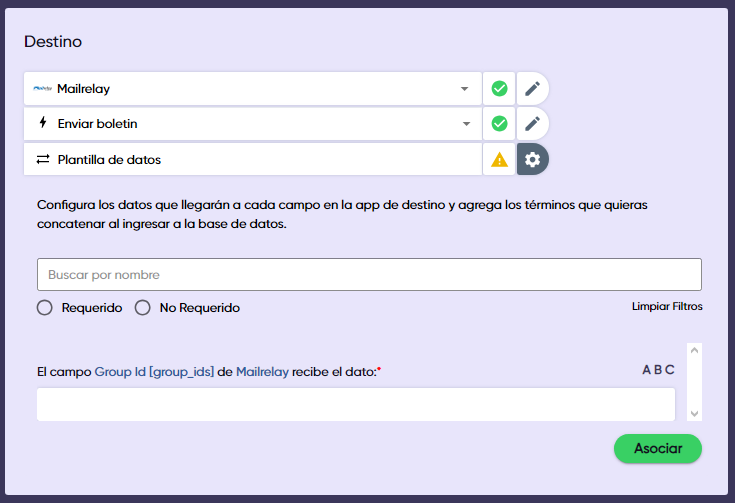Click the Mailrelay logo icon

42,89
